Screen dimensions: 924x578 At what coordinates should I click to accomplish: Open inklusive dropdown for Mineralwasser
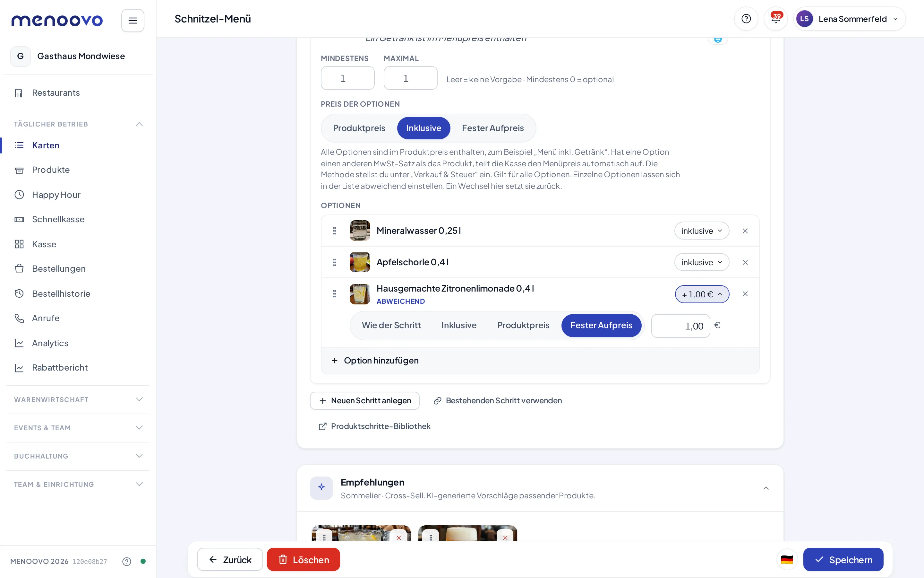coord(701,231)
